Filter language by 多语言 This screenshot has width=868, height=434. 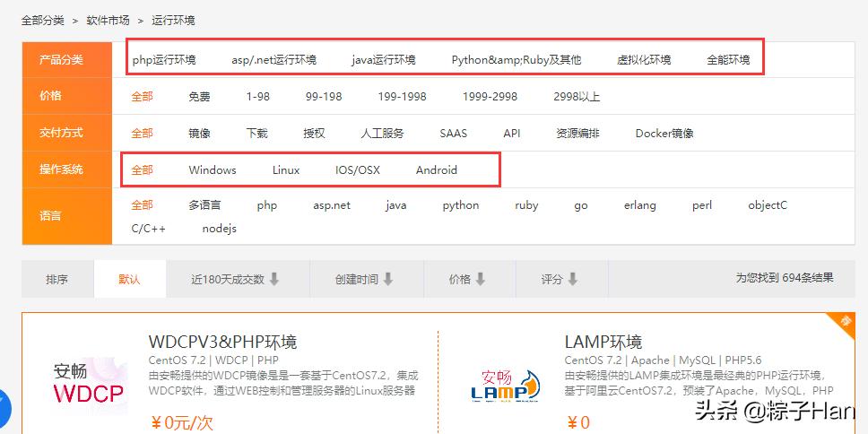click(x=204, y=205)
